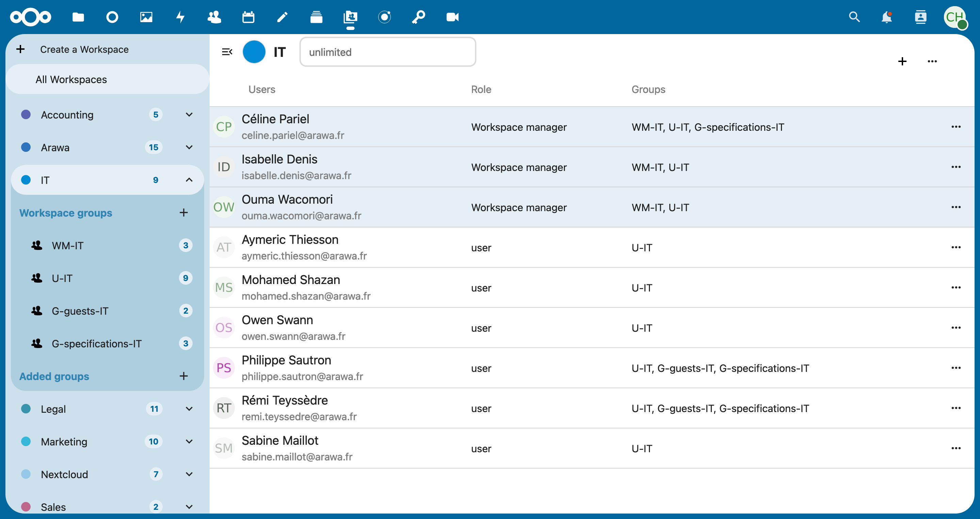Expand the Marketing workspace

[x=189, y=441]
